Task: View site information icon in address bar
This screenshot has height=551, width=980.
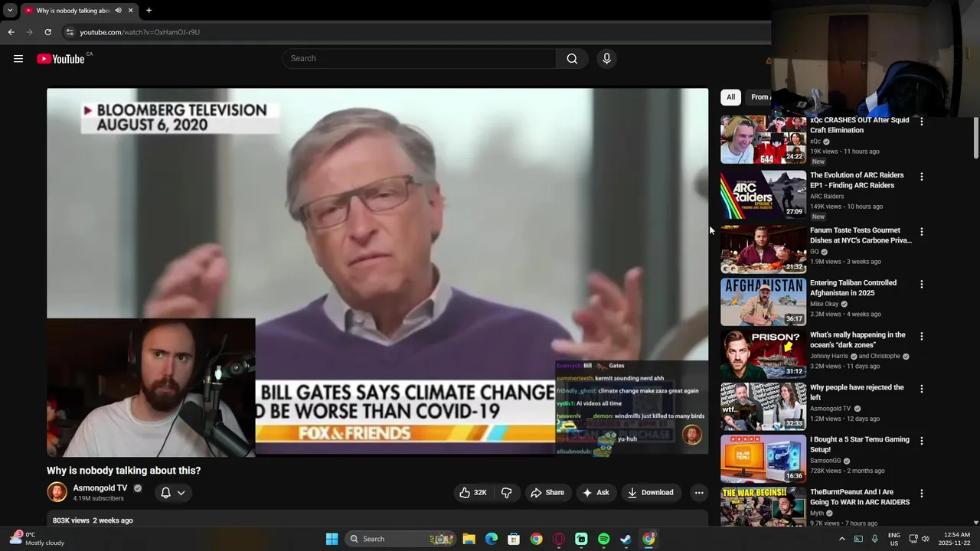Action: [70, 32]
